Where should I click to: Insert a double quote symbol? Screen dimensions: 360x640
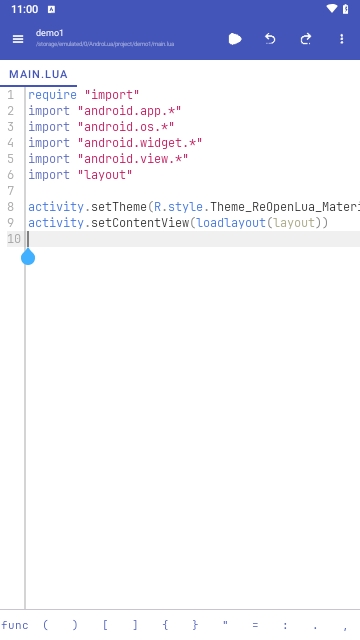[x=225, y=623]
